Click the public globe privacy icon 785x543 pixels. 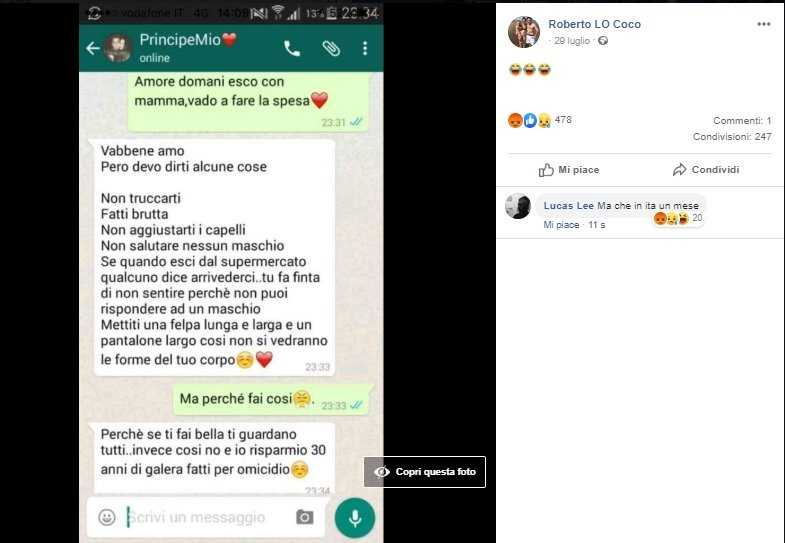pos(603,41)
